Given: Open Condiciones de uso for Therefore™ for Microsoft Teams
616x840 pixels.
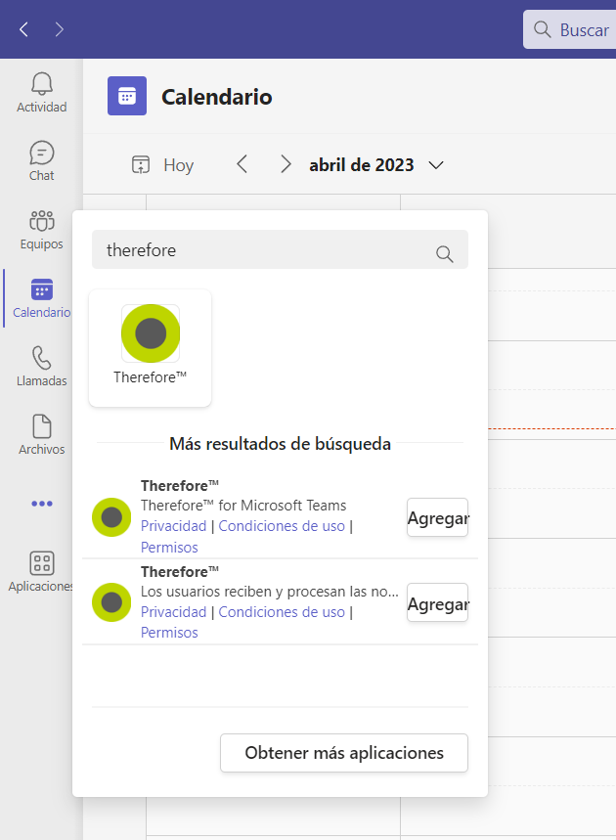Looking at the screenshot, I should click(282, 526).
